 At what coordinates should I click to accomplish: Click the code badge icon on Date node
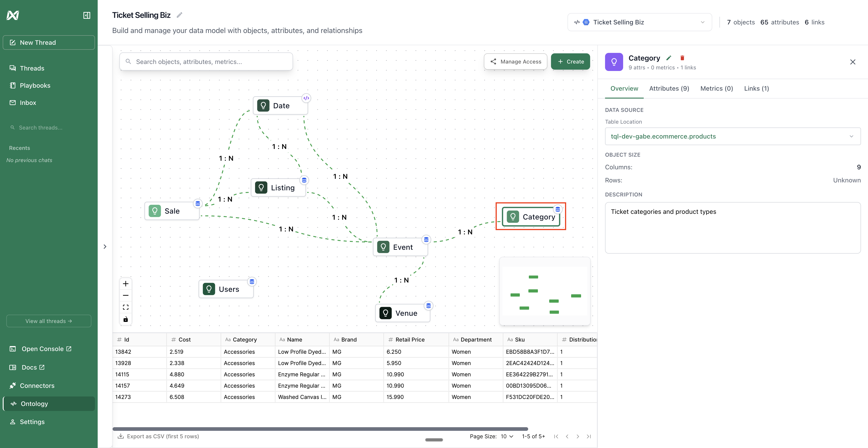click(x=306, y=98)
